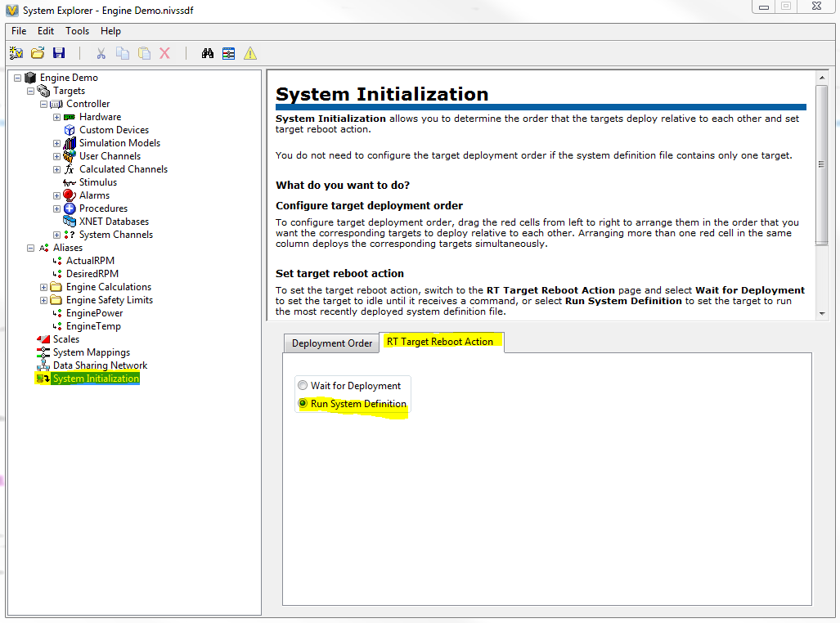Click the Custom Devices cube icon

pos(69,130)
